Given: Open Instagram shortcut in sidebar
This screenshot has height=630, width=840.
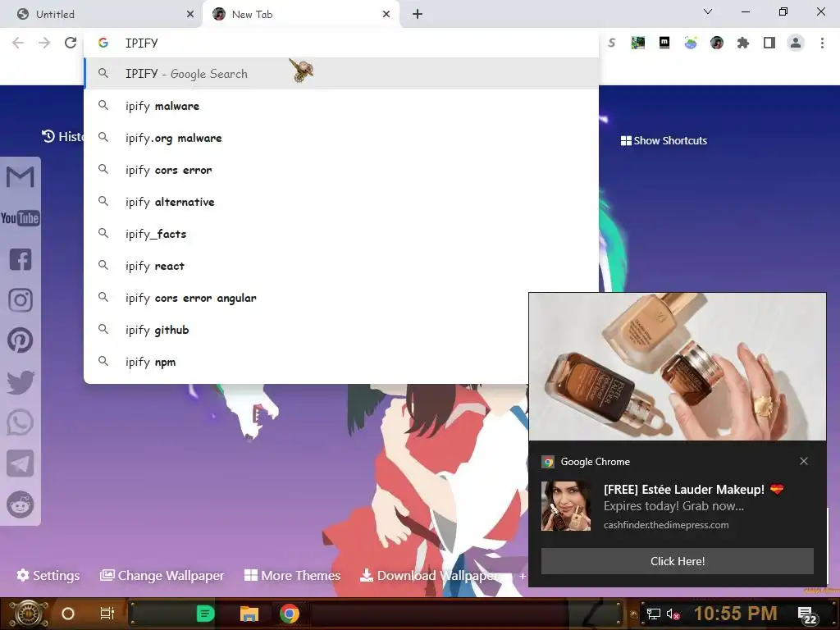Looking at the screenshot, I should [21, 300].
